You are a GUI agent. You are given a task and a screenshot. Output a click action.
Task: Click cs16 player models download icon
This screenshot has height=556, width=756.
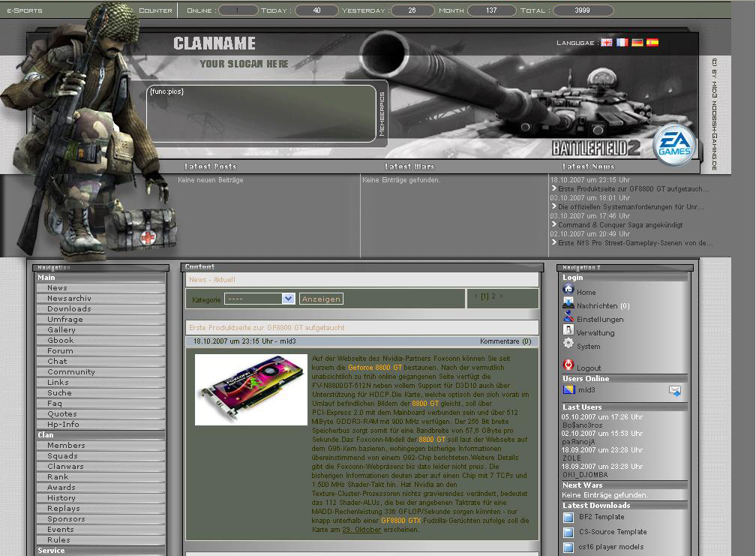click(568, 548)
